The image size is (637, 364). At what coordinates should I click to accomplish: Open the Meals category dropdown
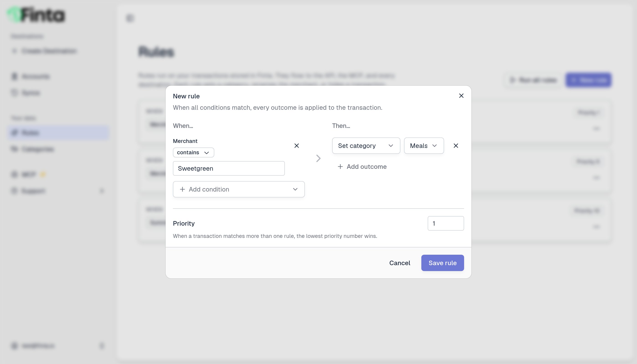(x=424, y=145)
